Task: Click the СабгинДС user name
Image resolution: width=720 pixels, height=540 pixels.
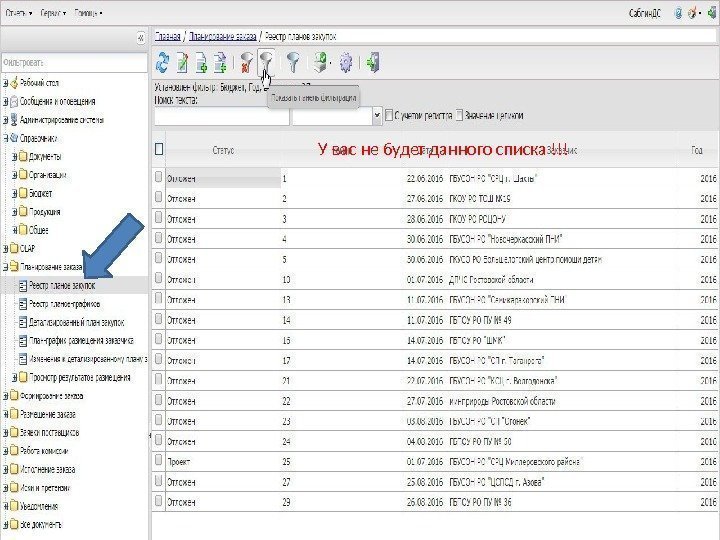Action: coord(645,13)
